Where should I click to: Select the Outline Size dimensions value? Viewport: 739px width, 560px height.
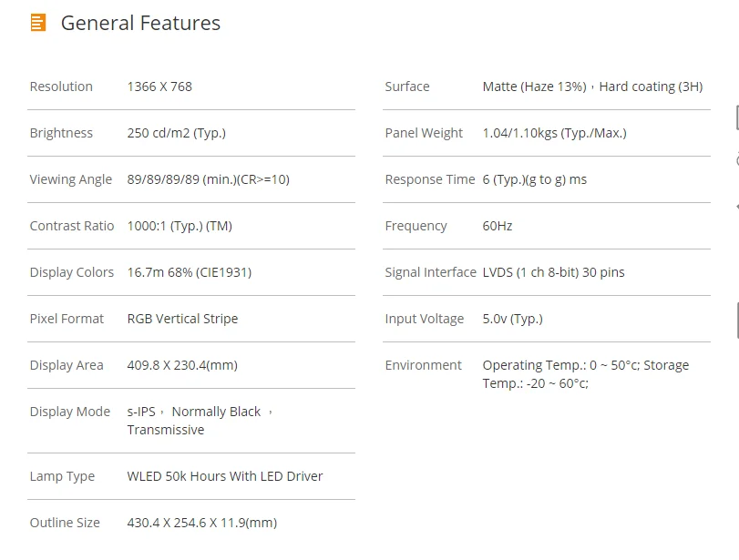[x=201, y=523]
